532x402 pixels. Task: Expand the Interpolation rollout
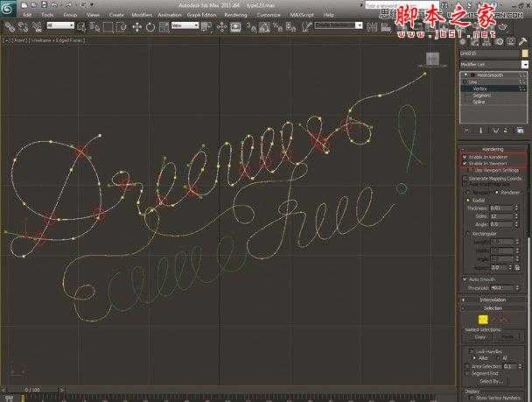pos(493,298)
